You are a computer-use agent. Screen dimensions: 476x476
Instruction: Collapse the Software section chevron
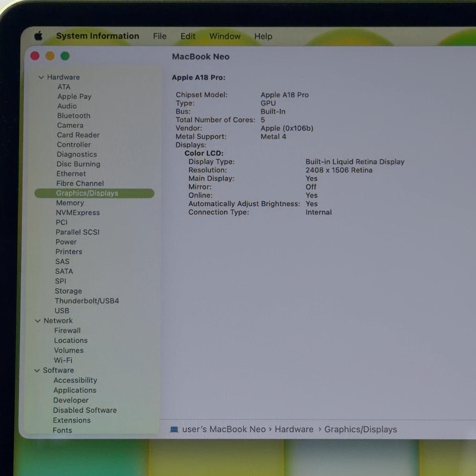click(x=37, y=370)
